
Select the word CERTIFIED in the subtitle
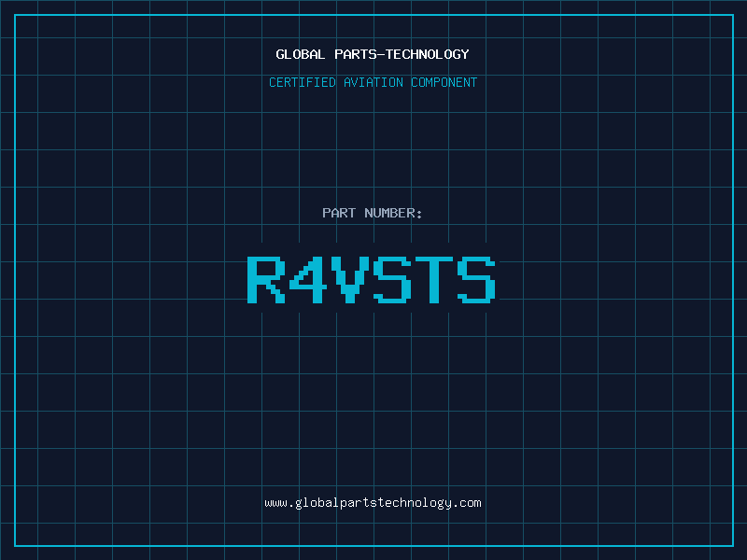click(x=301, y=82)
